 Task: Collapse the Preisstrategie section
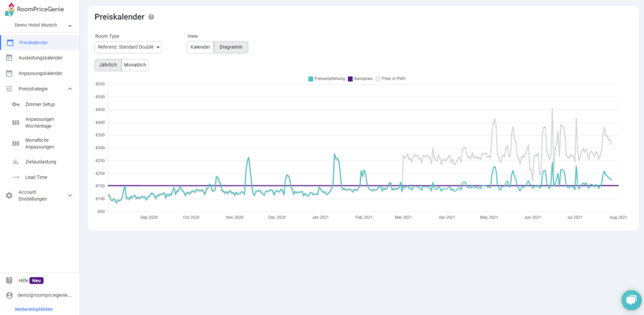tap(70, 89)
